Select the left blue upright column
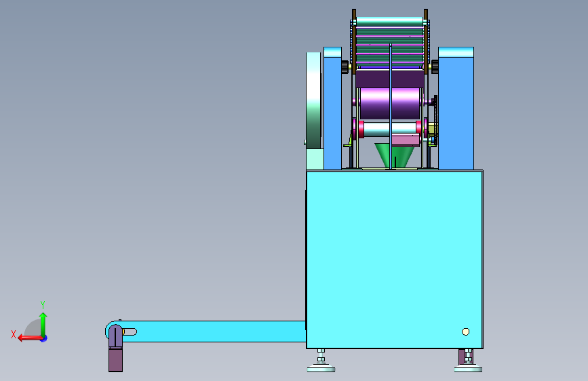588x381 pixels. [x=332, y=108]
